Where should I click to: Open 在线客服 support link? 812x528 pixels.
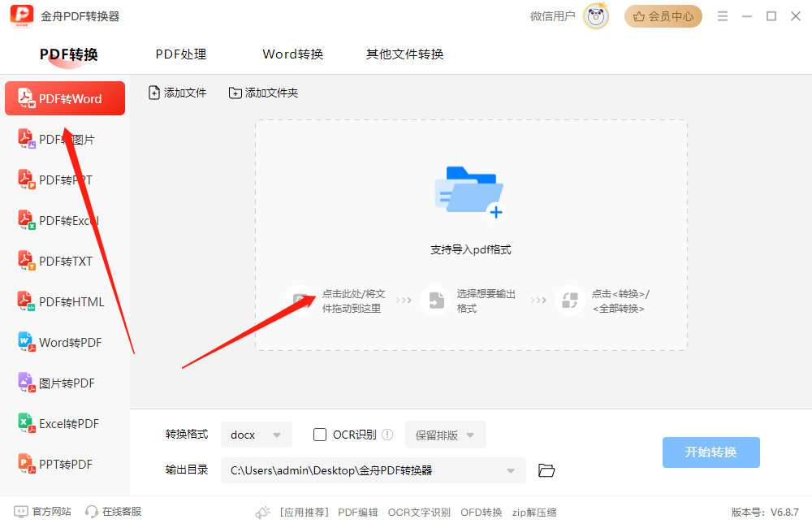click(x=114, y=512)
